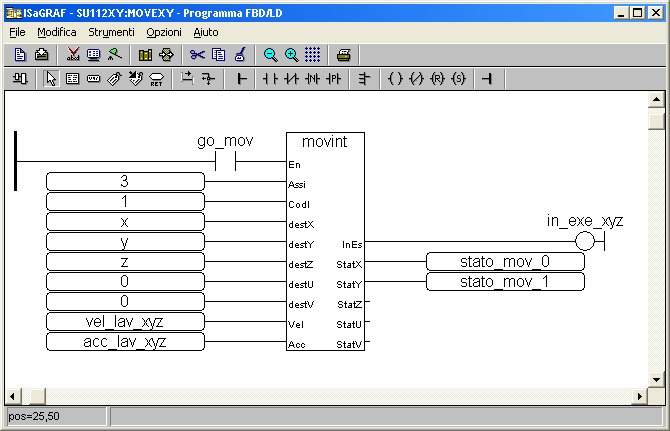
Task: Open the monitor/debug screen icon
Action: coord(94,55)
